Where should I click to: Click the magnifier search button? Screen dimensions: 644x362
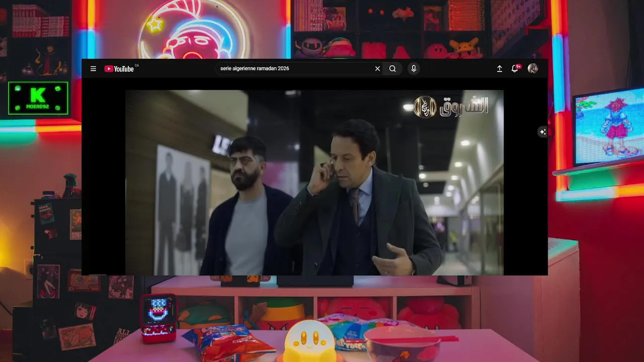(392, 69)
